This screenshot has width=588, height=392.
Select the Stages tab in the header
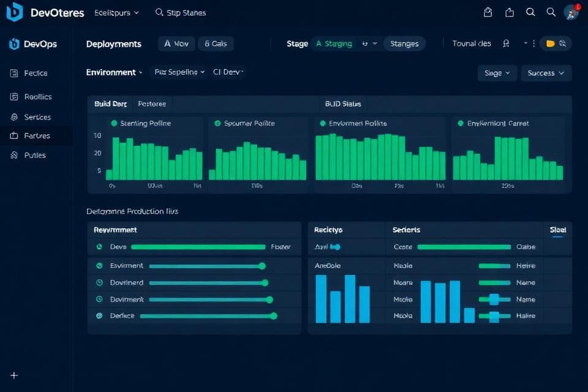(404, 43)
